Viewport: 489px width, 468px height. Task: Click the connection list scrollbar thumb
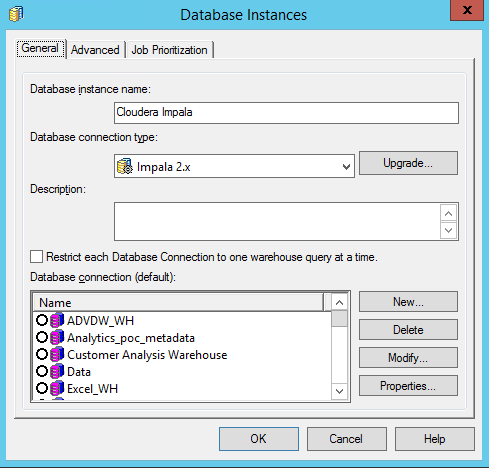[x=340, y=319]
